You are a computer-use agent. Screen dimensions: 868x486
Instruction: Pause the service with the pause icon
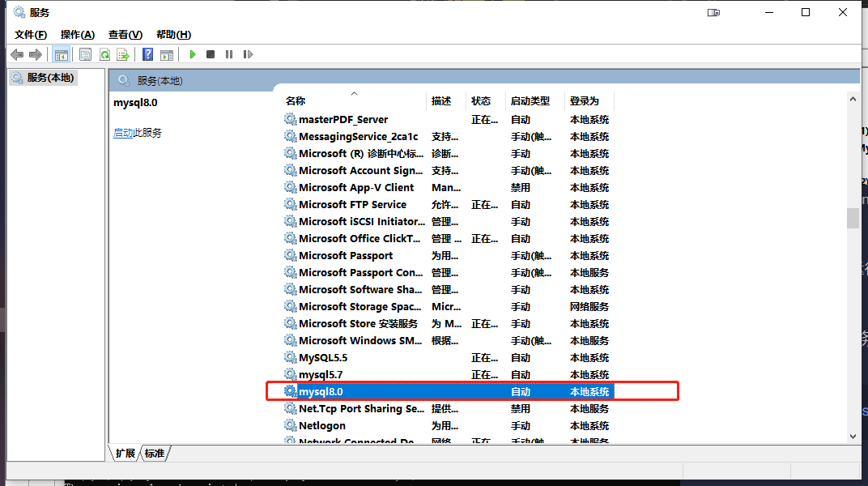229,54
